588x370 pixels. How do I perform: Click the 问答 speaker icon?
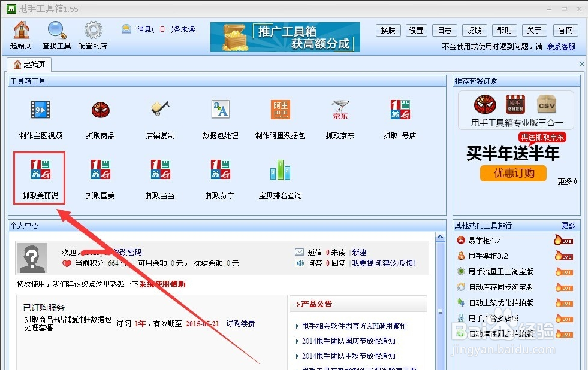click(300, 263)
